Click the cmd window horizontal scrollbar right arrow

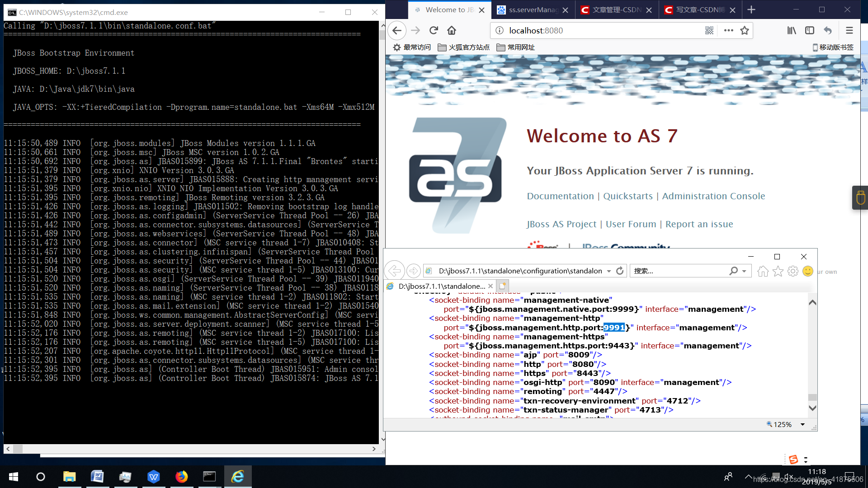tap(374, 449)
